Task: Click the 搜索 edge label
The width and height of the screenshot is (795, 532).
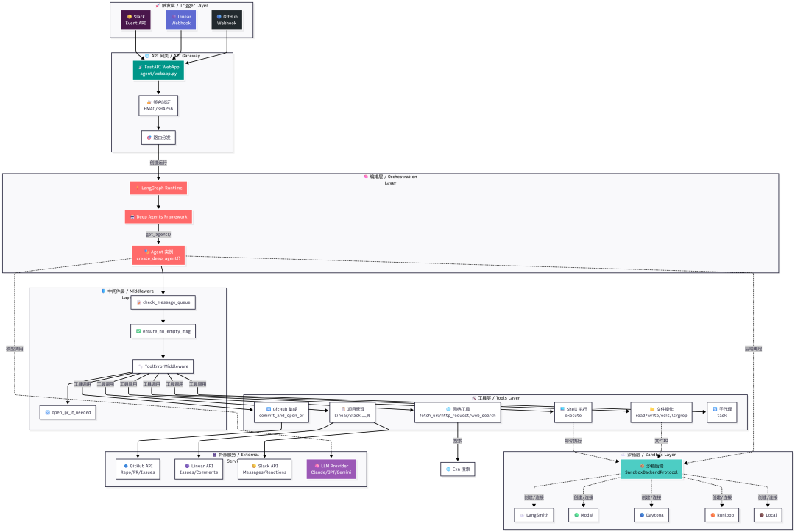Action: pyautogui.click(x=458, y=441)
